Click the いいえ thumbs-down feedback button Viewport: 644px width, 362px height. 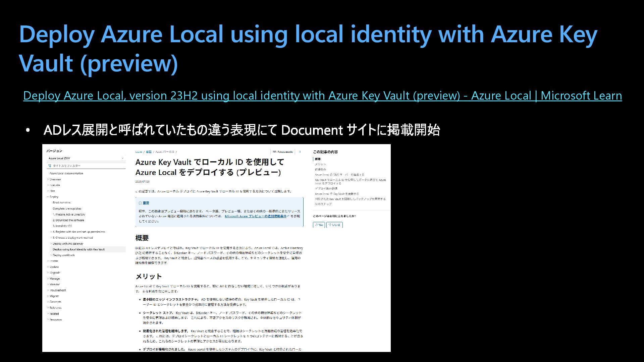click(x=334, y=225)
